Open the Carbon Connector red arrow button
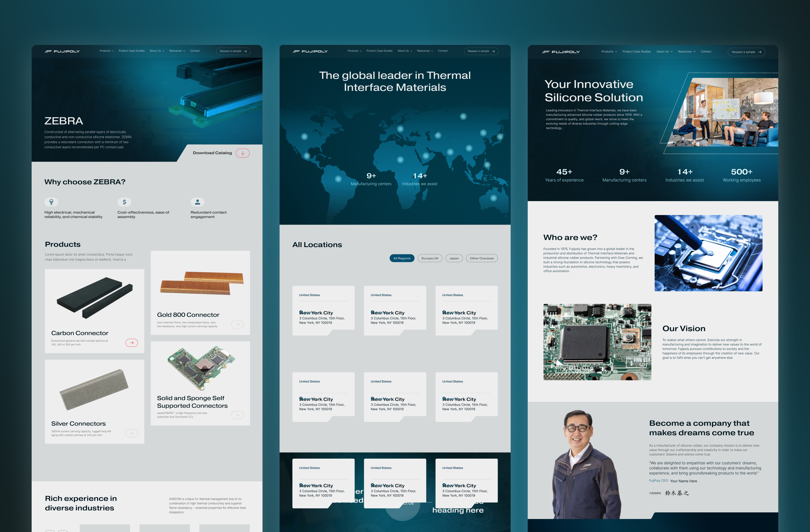Image resolution: width=810 pixels, height=532 pixels. pos(132,343)
